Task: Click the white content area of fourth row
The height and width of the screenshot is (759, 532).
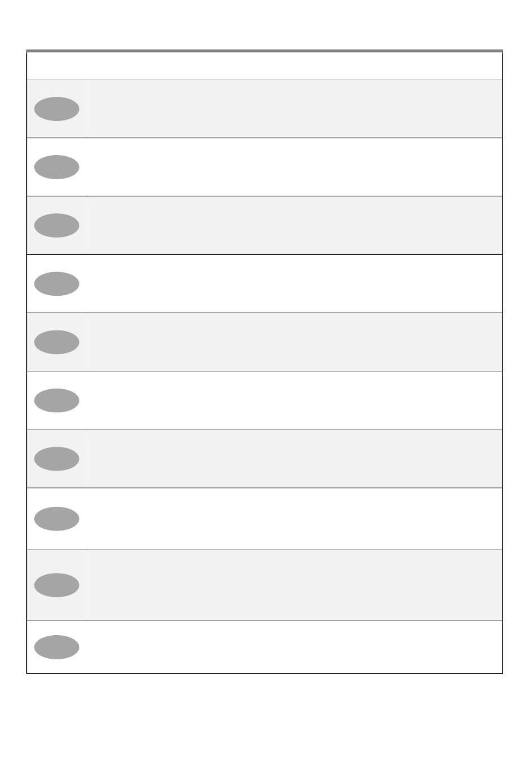Action: pos(295,283)
